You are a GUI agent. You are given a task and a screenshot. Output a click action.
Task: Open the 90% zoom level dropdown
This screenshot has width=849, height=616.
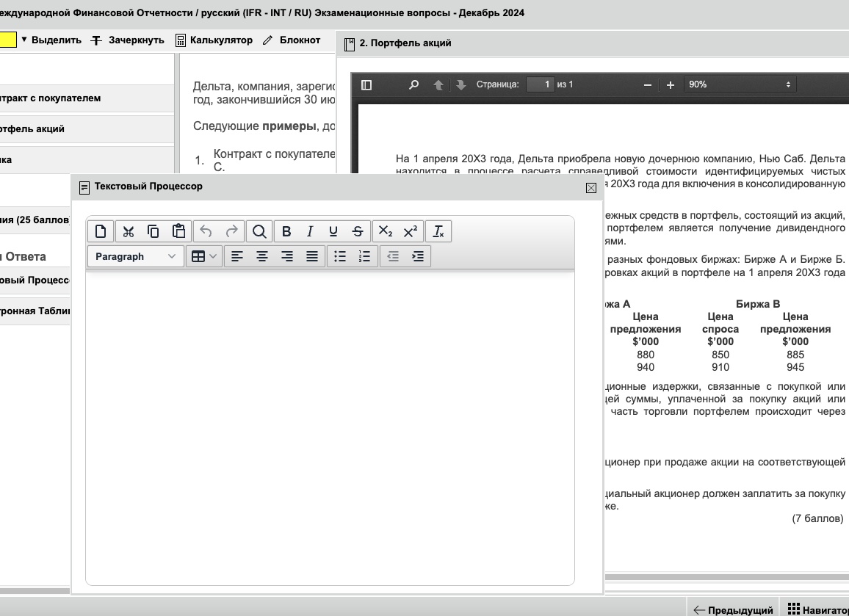[739, 84]
